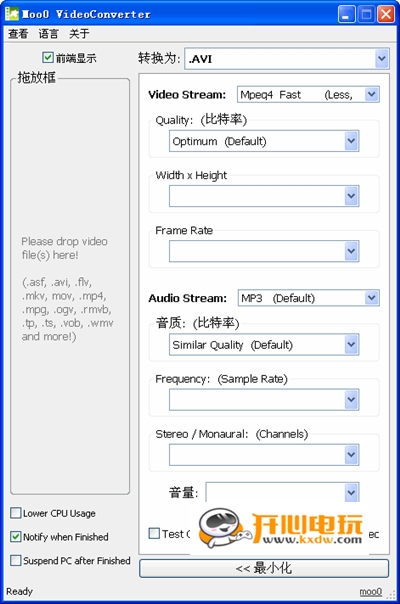Open the 查看 menu
Screen dimensions: 400x604
coord(18,34)
